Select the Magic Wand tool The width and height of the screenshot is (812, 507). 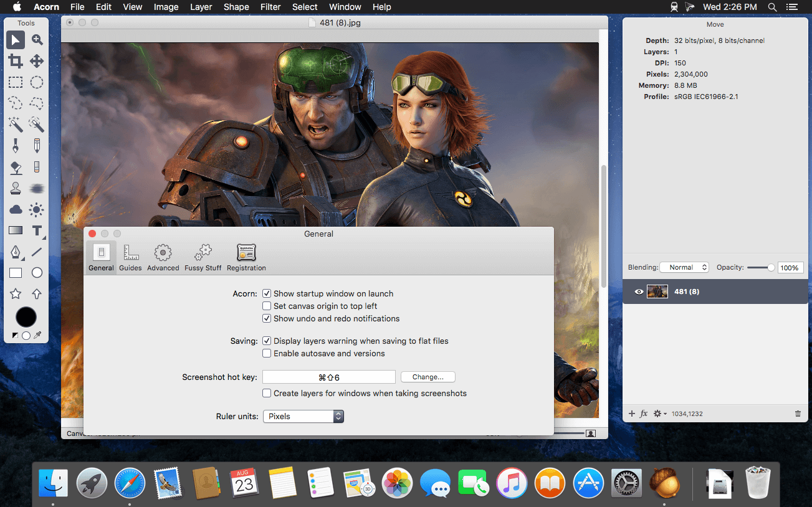(x=16, y=124)
